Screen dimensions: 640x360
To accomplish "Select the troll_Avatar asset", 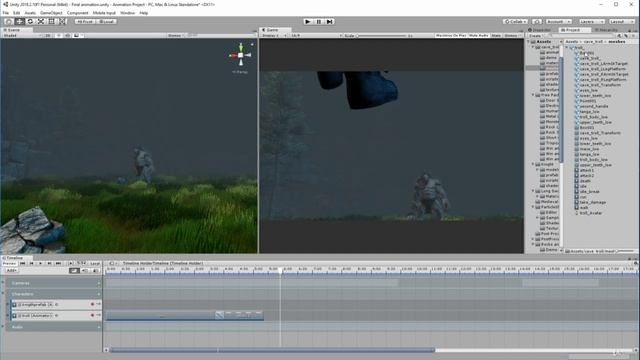I will (591, 213).
